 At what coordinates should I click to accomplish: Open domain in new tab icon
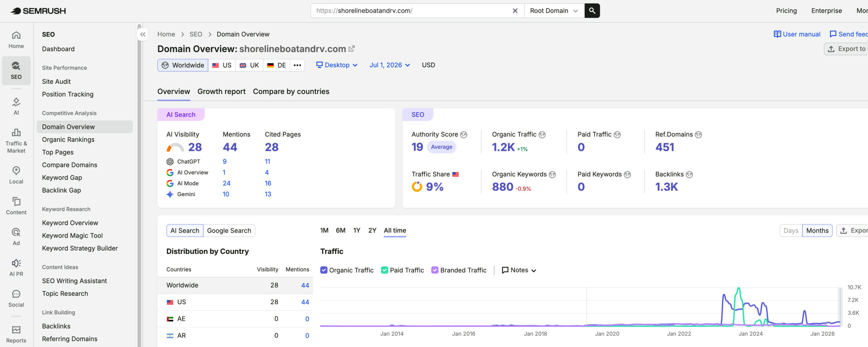pyautogui.click(x=352, y=49)
